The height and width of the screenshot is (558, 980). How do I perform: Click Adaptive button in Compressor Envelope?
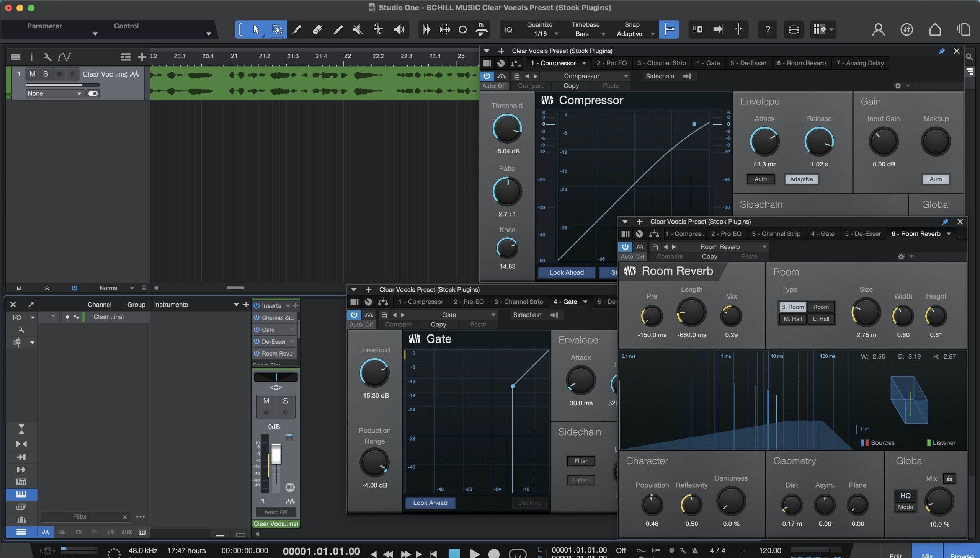(801, 179)
